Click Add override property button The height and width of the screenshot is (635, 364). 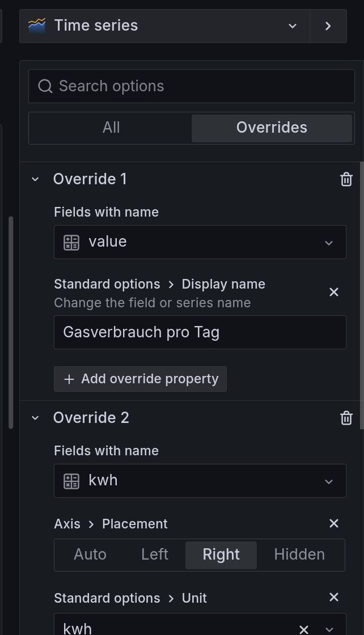[140, 379]
